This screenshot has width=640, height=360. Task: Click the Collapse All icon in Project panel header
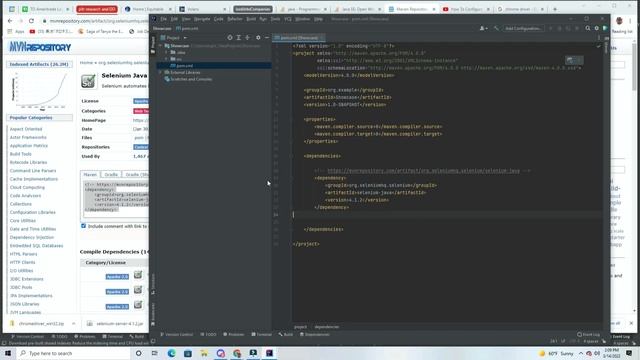pos(247,38)
